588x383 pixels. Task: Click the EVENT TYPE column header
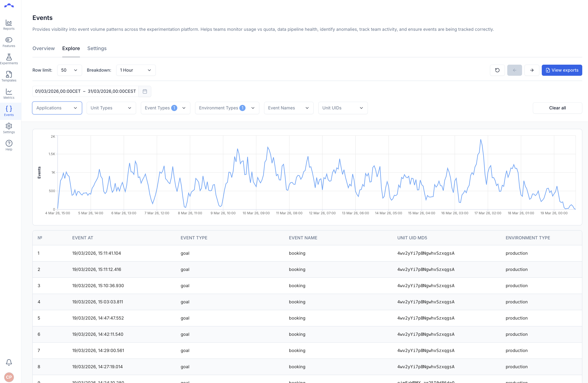pos(194,238)
